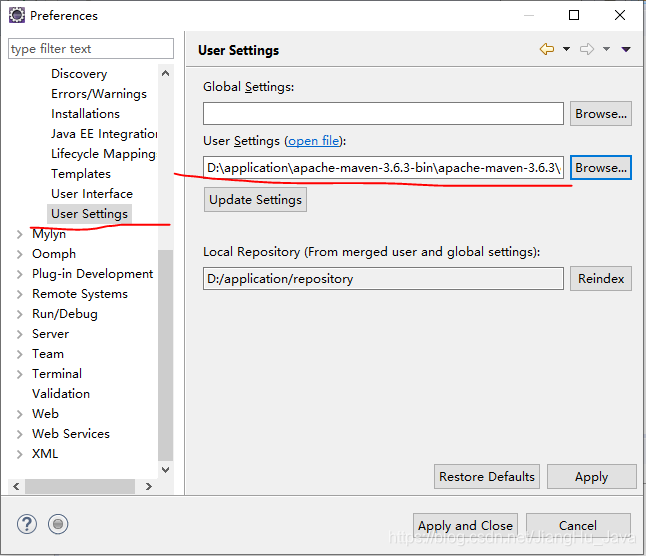Click the open file link
This screenshot has width=646, height=556.
pyautogui.click(x=314, y=141)
